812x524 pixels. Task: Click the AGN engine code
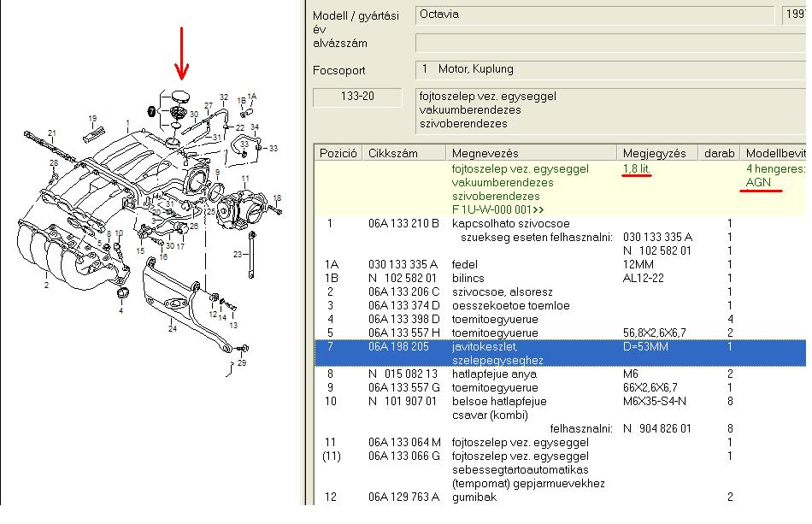tap(758, 182)
